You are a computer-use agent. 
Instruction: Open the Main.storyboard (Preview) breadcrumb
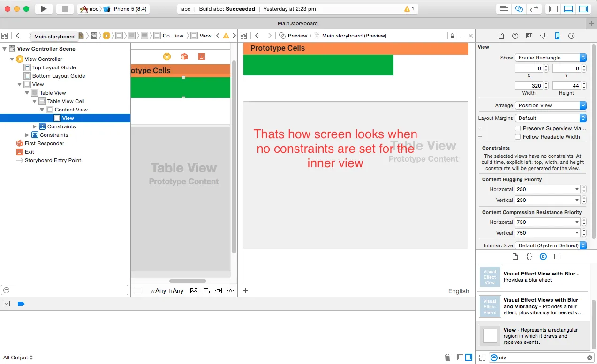[350, 36]
